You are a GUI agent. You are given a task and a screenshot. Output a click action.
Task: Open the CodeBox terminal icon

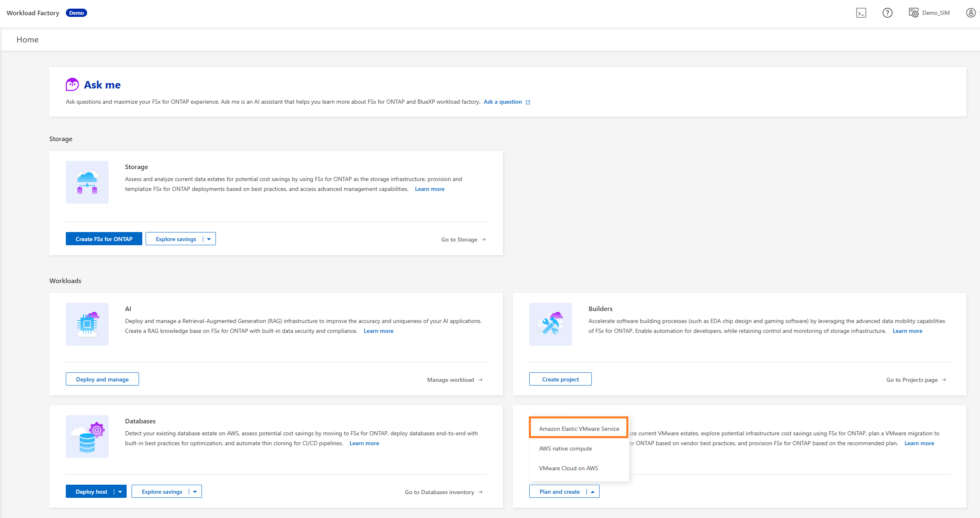coord(861,13)
